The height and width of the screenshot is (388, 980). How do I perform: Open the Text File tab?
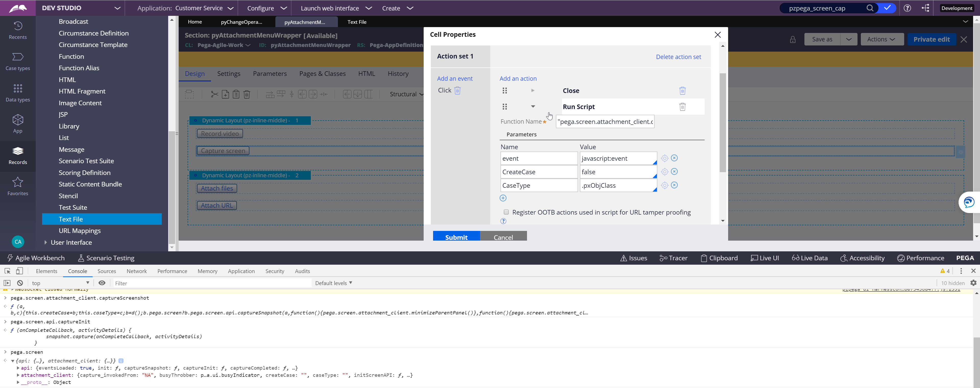pyautogui.click(x=357, y=22)
